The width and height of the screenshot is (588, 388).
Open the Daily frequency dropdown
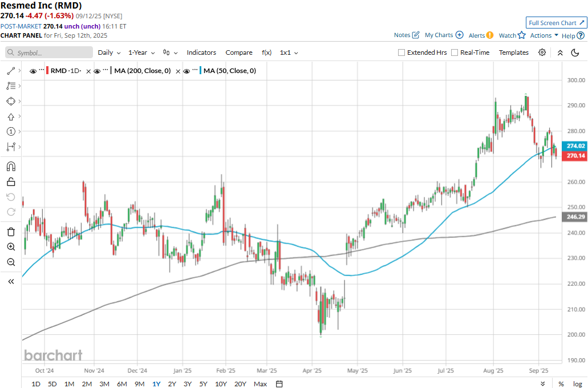[109, 52]
